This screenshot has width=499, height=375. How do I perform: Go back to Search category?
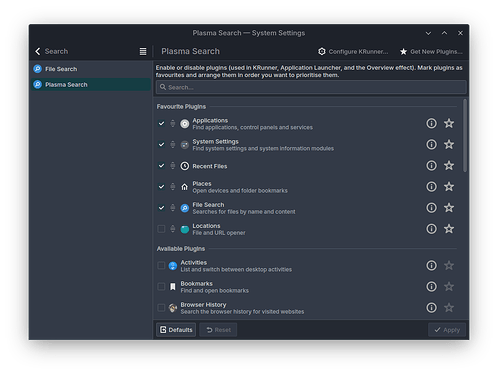point(51,51)
